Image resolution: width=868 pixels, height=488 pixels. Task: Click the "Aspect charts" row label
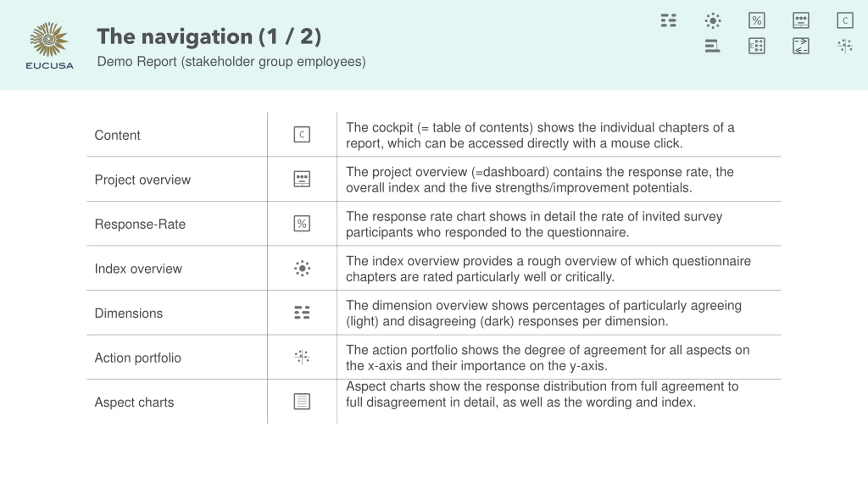pyautogui.click(x=134, y=402)
